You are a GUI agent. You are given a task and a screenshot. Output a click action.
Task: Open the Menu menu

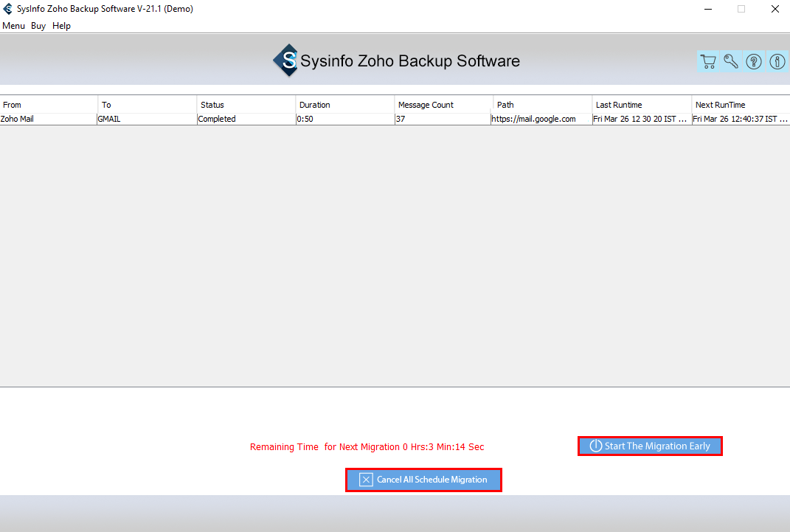(13, 26)
